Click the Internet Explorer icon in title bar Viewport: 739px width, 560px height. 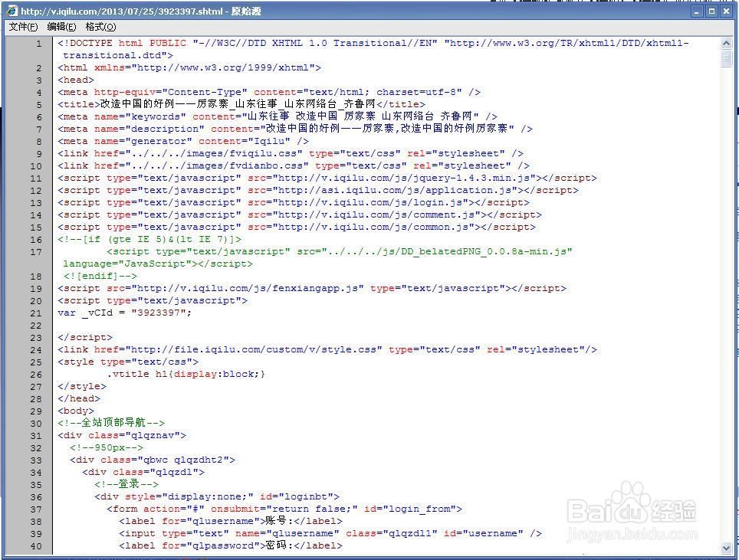coord(11,11)
